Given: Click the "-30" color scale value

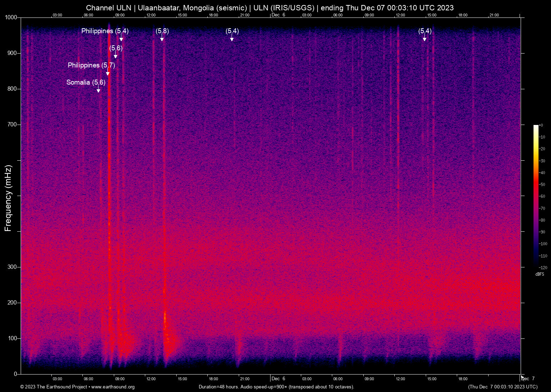Looking at the screenshot, I should tap(542, 161).
